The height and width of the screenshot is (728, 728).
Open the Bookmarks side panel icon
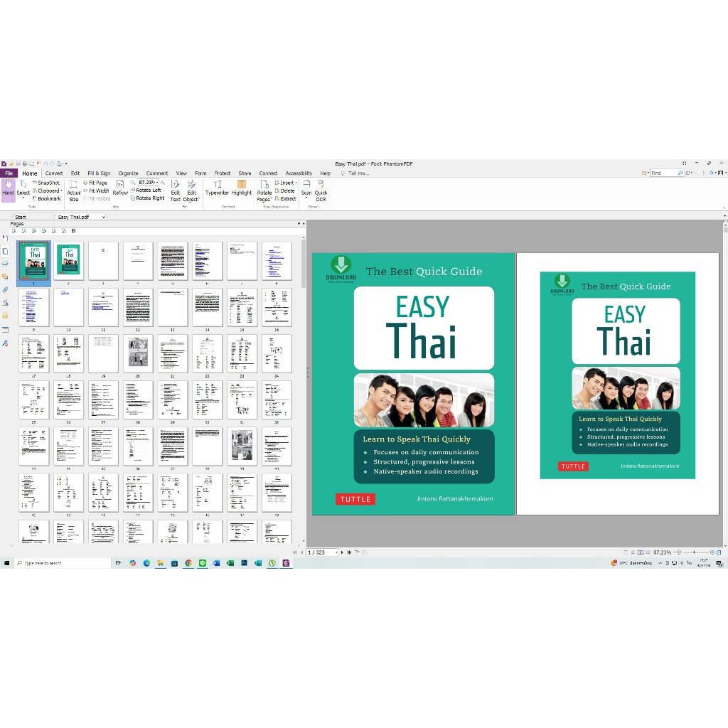pyautogui.click(x=5, y=237)
